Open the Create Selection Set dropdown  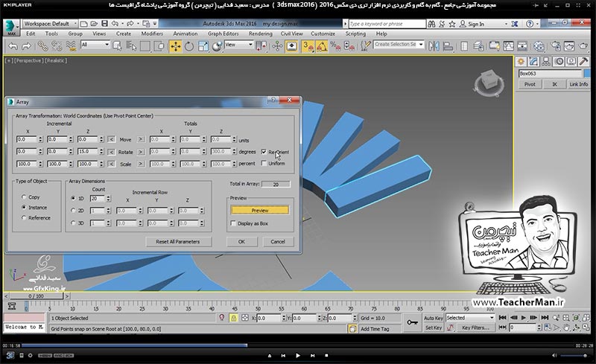(399, 45)
